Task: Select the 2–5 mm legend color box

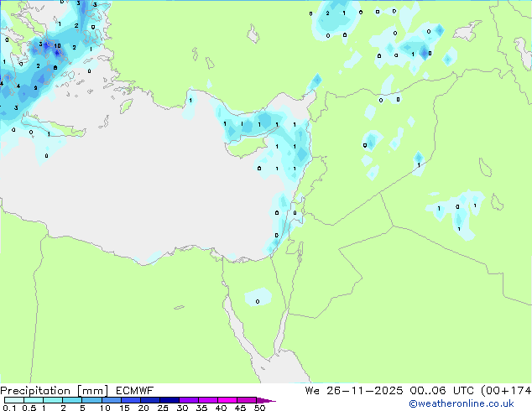Action: [x=72, y=400]
